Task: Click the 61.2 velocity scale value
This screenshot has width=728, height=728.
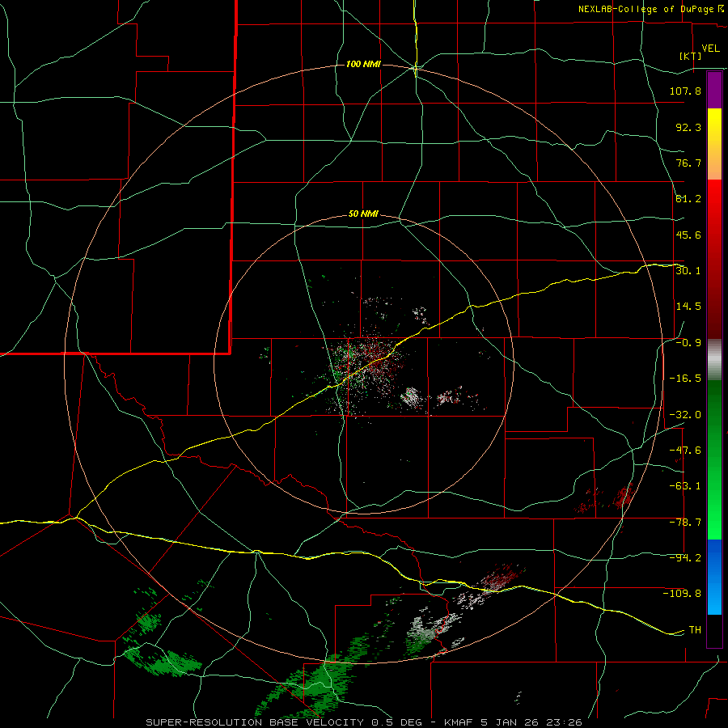Action: (x=688, y=199)
